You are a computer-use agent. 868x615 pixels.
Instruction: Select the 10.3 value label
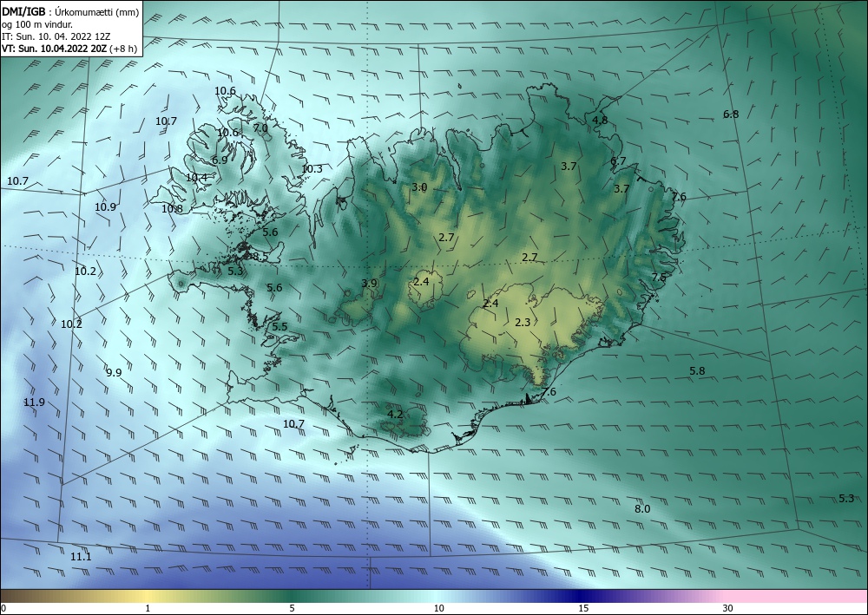click(x=312, y=168)
